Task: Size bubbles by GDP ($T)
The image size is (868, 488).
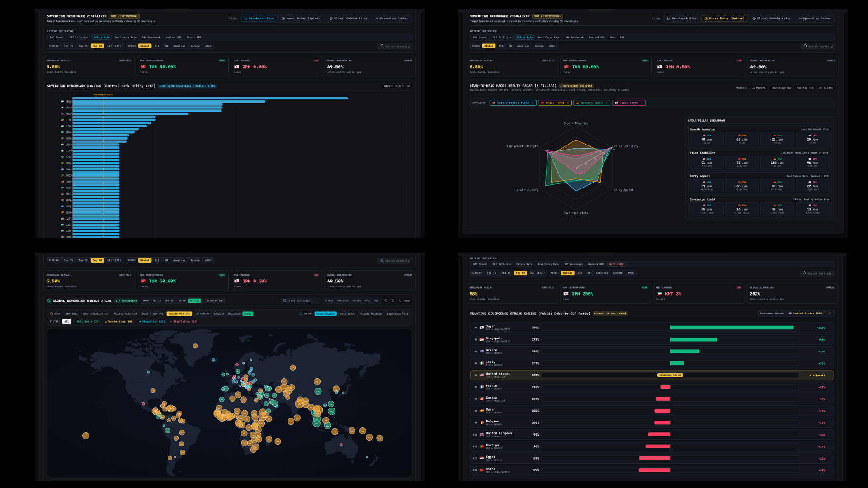Action: click(71, 314)
